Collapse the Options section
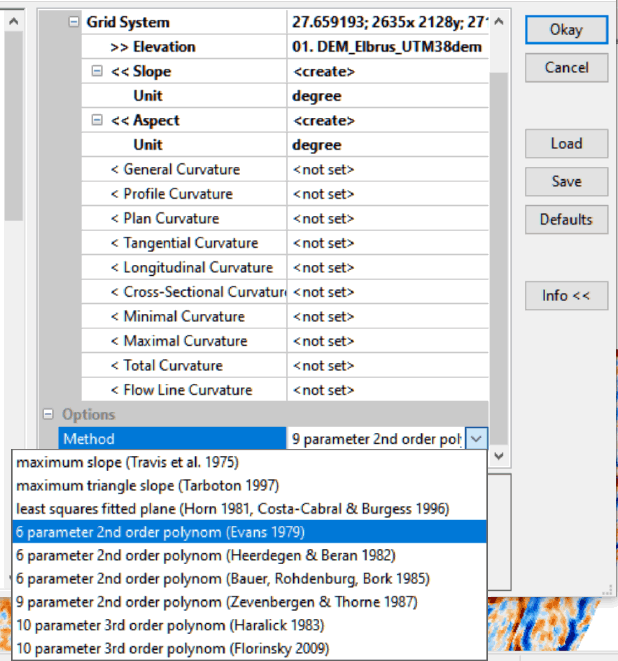 point(47,414)
